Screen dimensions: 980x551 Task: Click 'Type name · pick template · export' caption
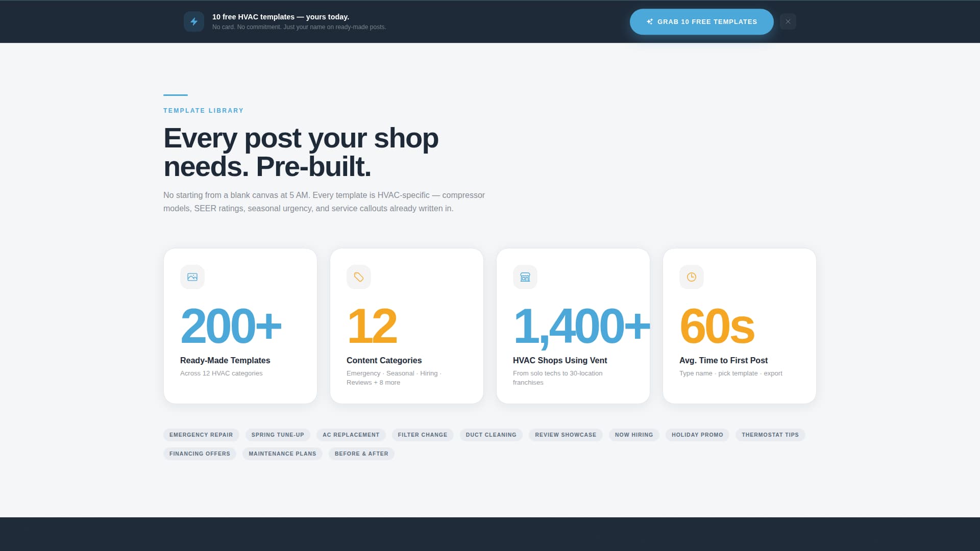(731, 373)
